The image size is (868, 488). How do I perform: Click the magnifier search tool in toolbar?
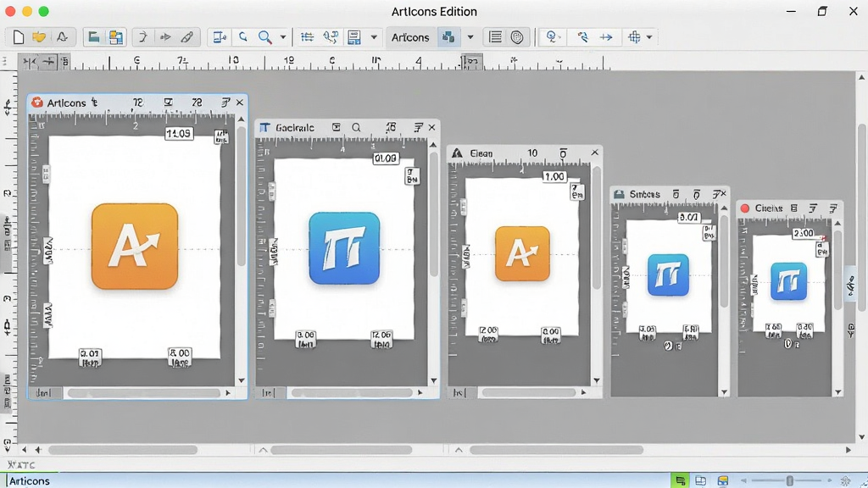click(x=265, y=37)
